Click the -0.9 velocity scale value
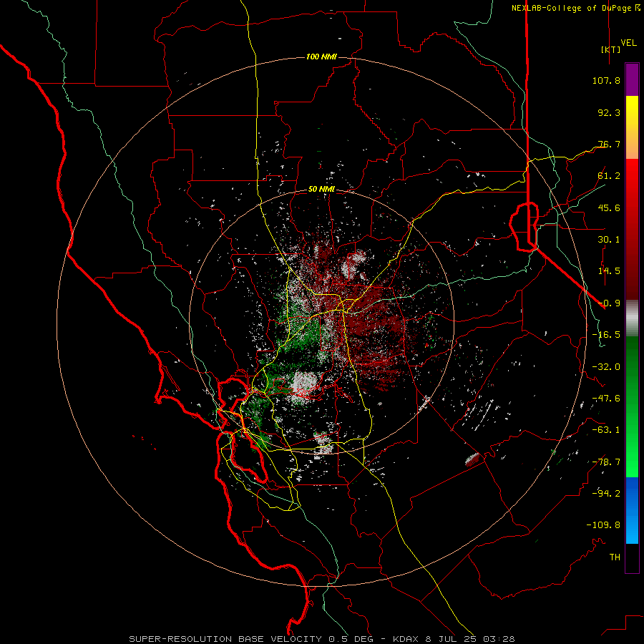This screenshot has height=644, width=644. (609, 303)
